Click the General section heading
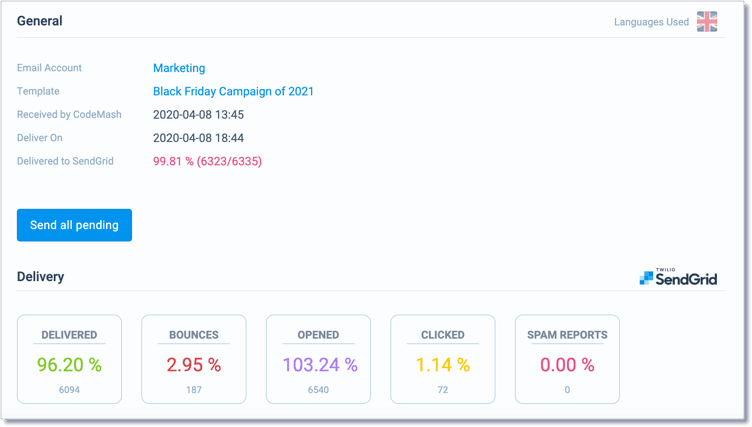This screenshot has height=427, width=752. [40, 21]
